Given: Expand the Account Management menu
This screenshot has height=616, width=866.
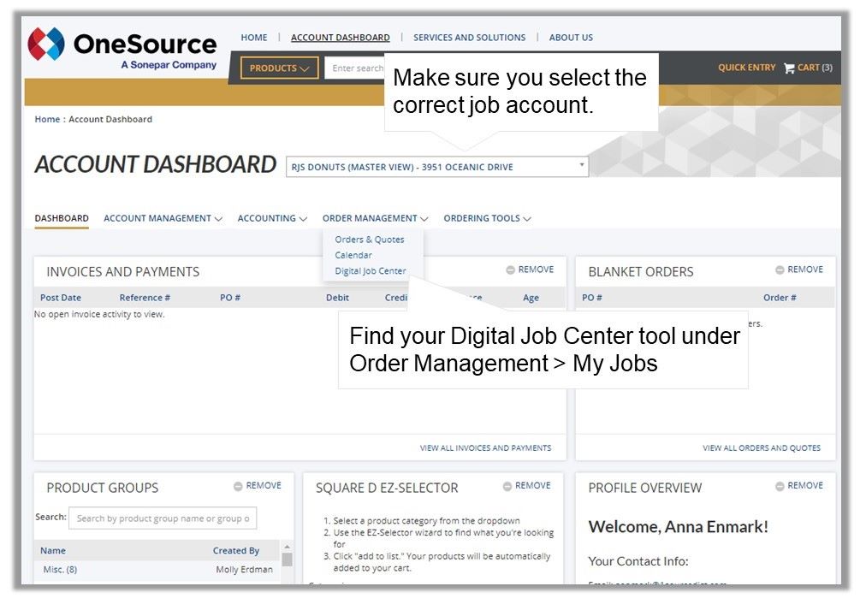Looking at the screenshot, I should (x=163, y=218).
